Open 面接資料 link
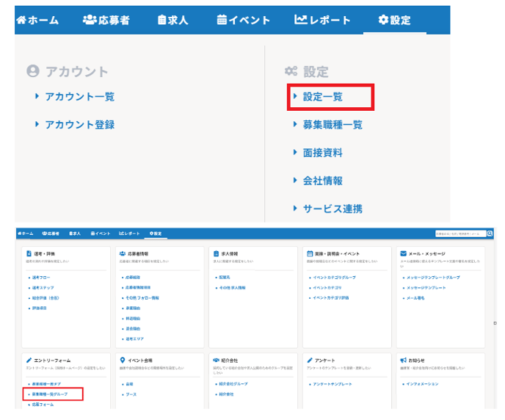This screenshot has width=505, height=420. click(x=323, y=153)
